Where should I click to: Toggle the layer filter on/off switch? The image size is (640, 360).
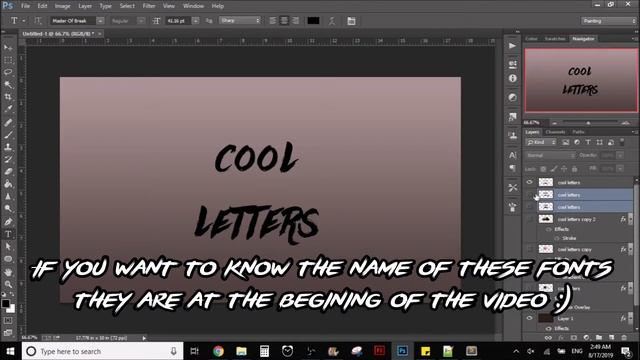622,142
